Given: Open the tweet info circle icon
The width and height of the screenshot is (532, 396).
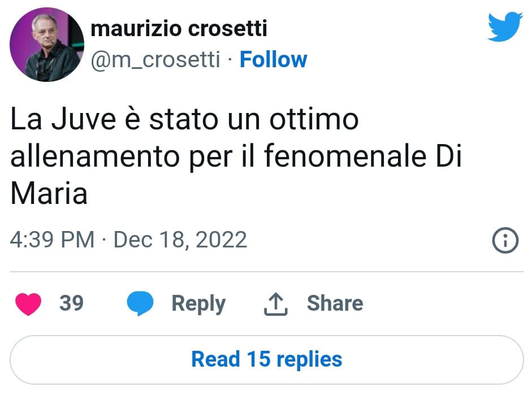Looking at the screenshot, I should 505,241.
